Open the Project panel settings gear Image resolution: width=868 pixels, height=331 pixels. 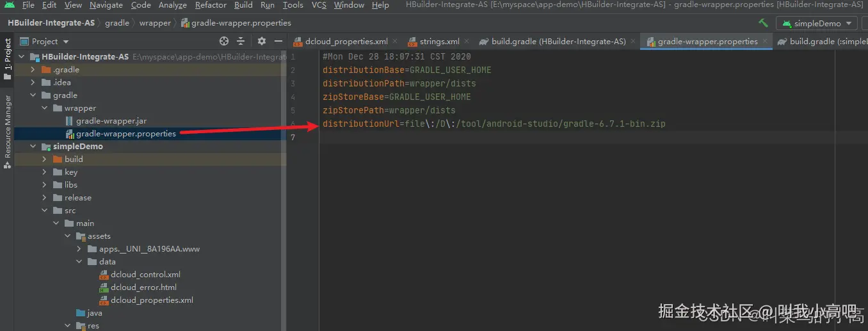click(x=261, y=41)
